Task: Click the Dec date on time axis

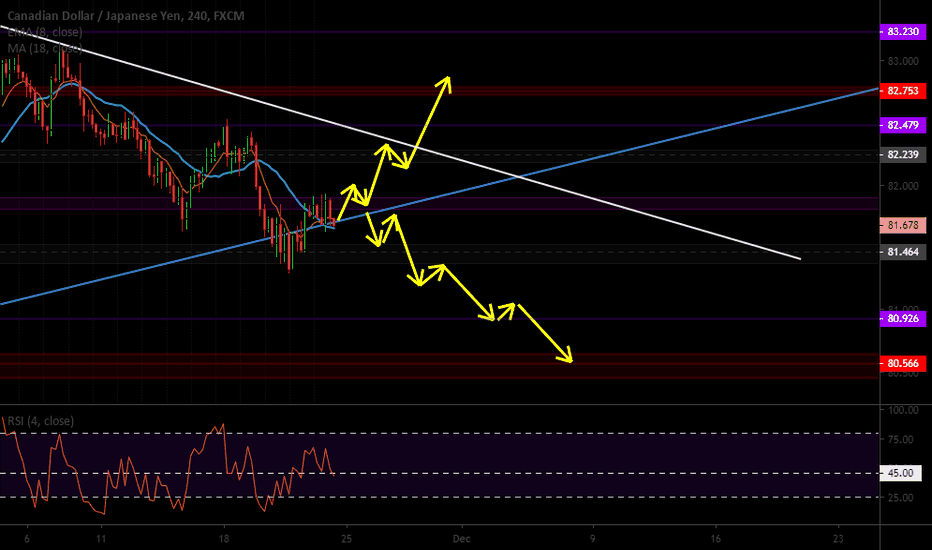Action: 461,539
